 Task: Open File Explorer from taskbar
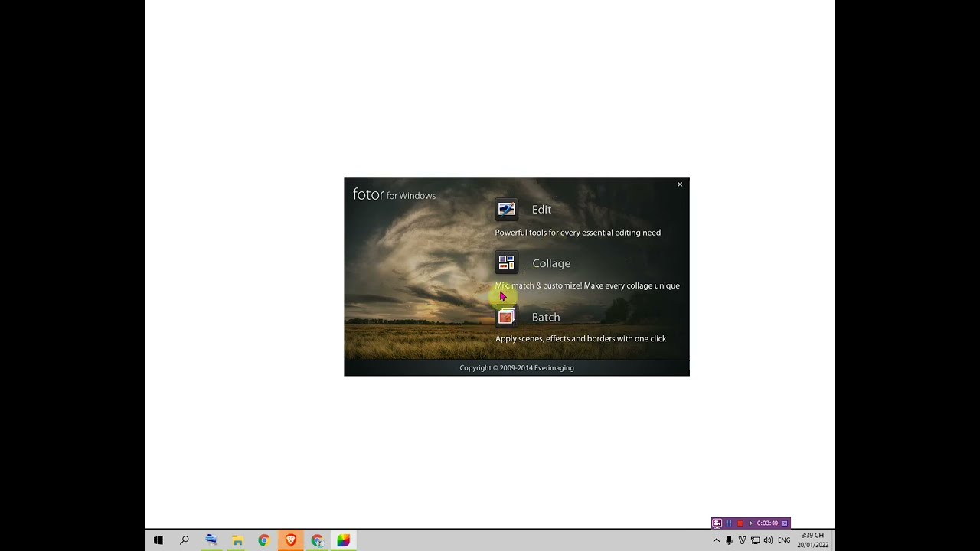pyautogui.click(x=237, y=540)
